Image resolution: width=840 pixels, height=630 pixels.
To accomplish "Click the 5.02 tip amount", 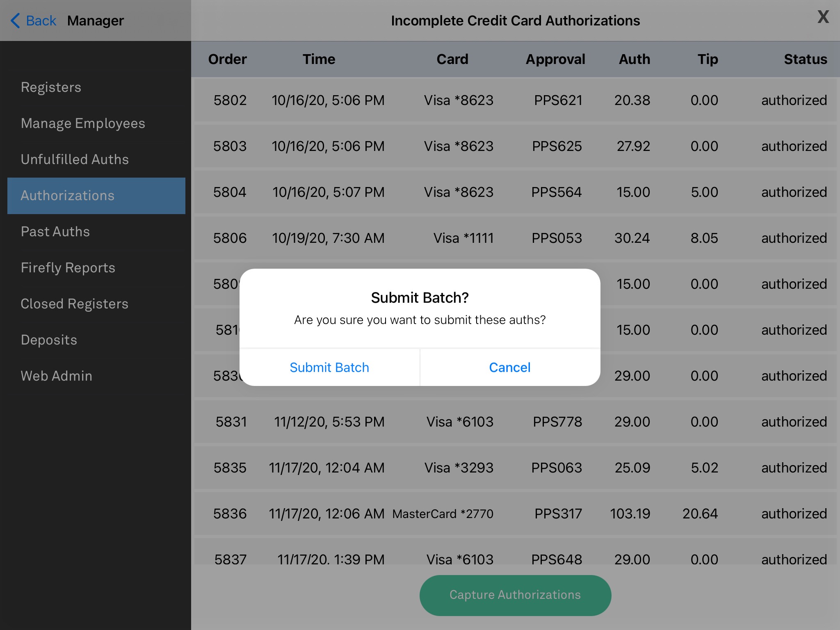I will (705, 468).
